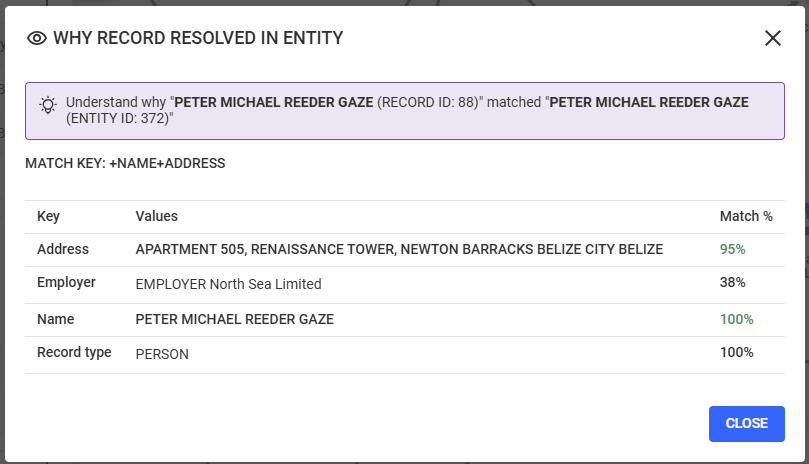Click the lightbulb hint icon

click(x=48, y=105)
